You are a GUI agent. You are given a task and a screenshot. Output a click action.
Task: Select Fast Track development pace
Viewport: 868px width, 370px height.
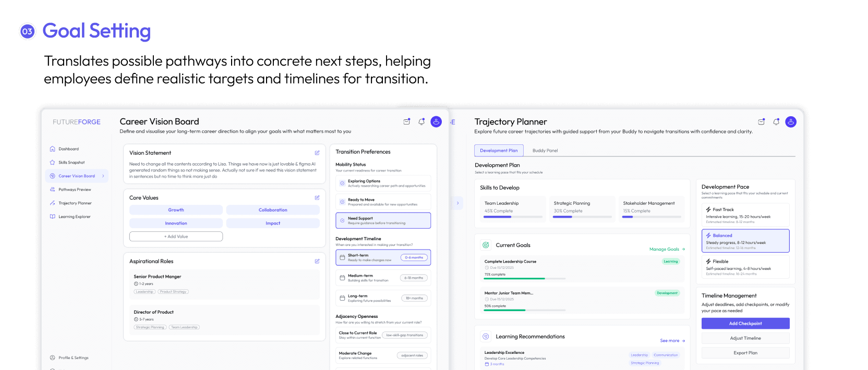pos(745,215)
